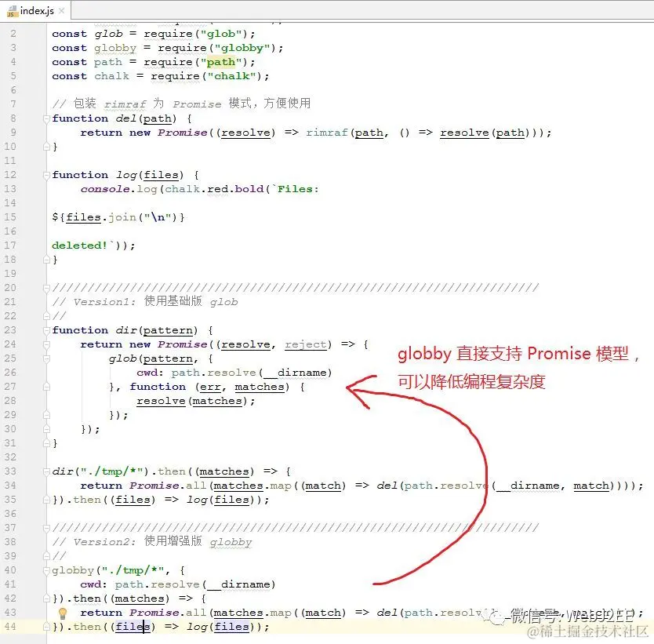Click the fold end marker on line 18

(x=46, y=260)
